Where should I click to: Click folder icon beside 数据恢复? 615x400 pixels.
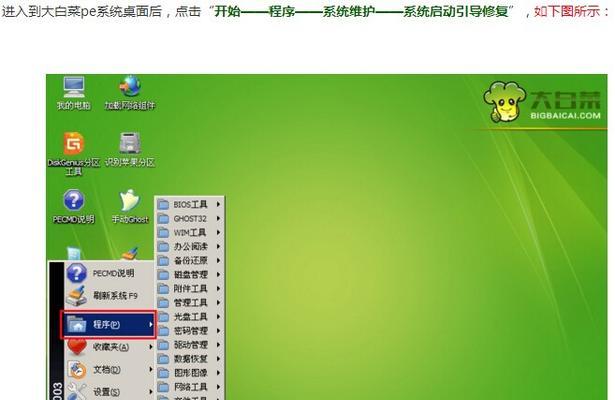(163, 359)
